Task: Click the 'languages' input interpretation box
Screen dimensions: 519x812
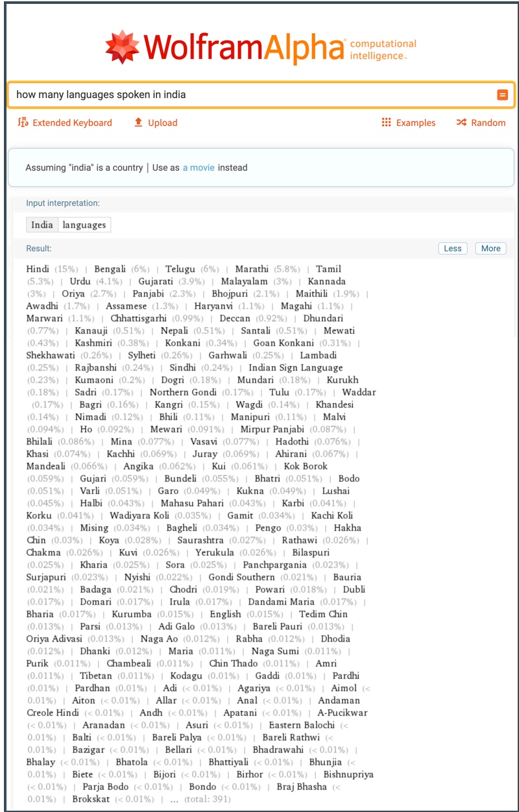Action: [x=84, y=225]
